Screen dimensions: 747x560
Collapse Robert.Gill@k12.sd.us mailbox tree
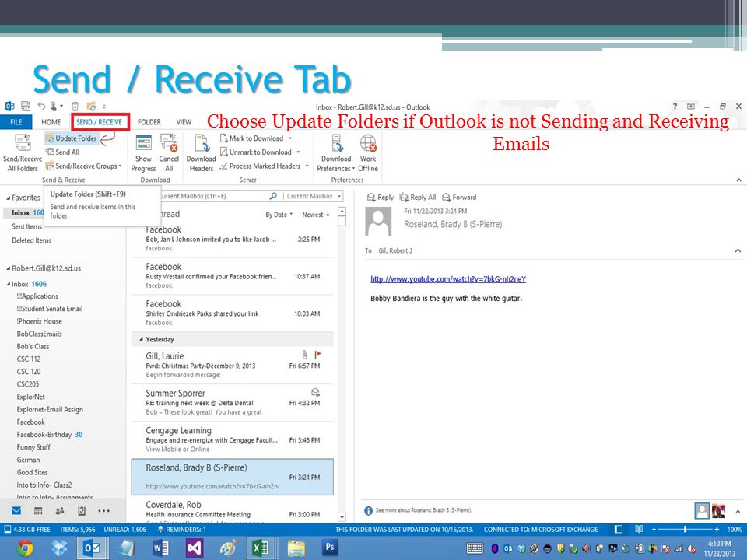point(8,268)
